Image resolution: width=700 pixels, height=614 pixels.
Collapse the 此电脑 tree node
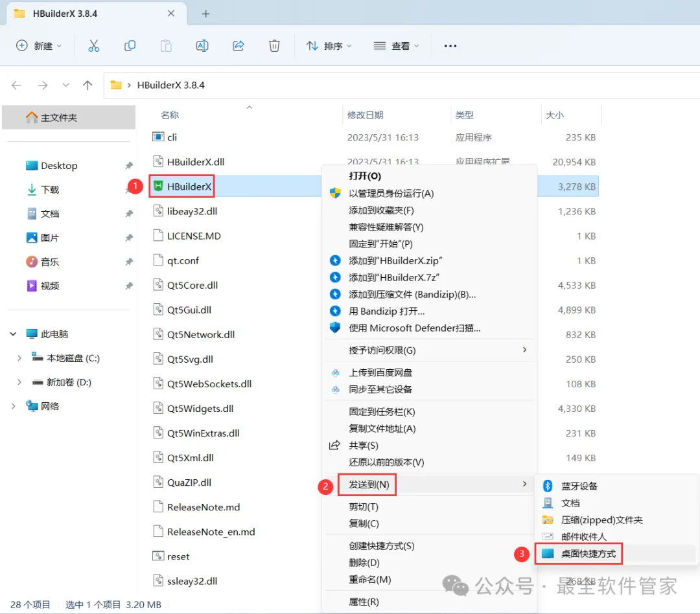click(14, 334)
